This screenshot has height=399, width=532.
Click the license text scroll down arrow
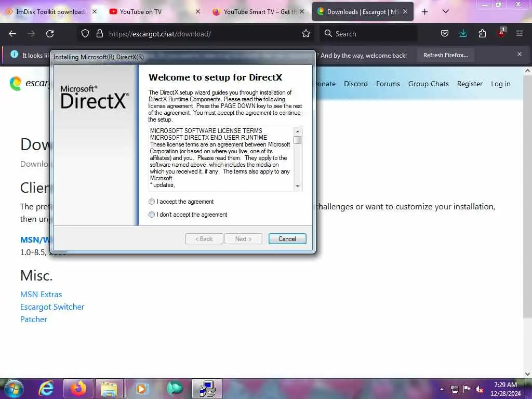[x=298, y=186]
